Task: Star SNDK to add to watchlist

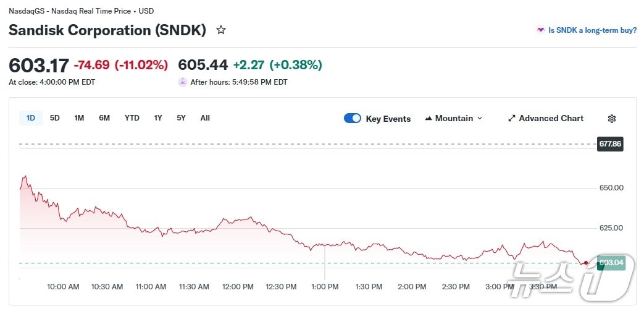Action: tap(220, 30)
